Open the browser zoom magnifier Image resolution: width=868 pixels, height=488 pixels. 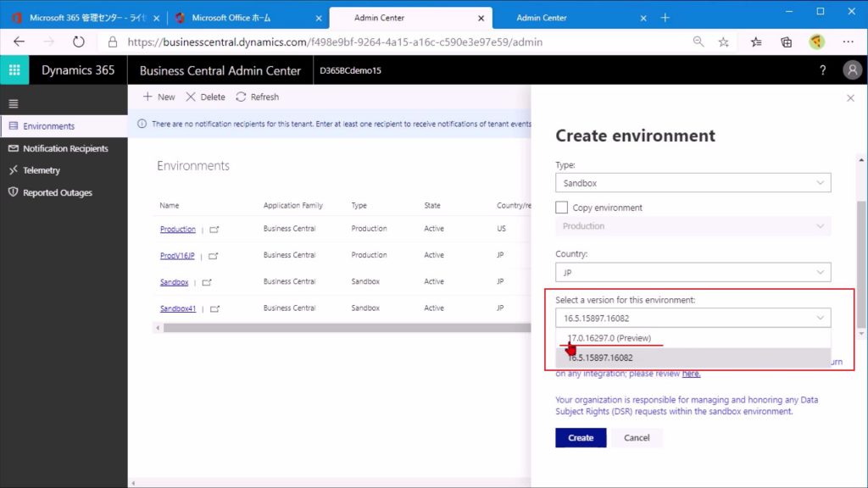pyautogui.click(x=698, y=42)
